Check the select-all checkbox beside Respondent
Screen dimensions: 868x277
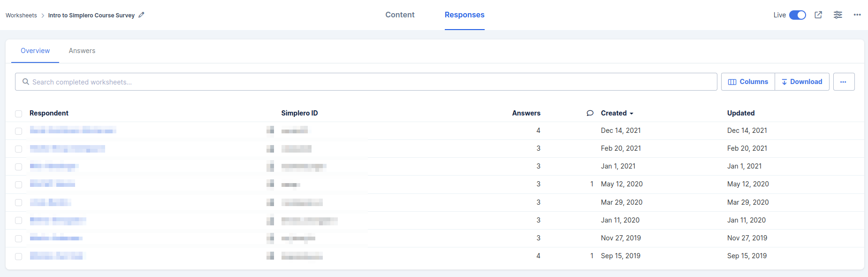point(19,114)
